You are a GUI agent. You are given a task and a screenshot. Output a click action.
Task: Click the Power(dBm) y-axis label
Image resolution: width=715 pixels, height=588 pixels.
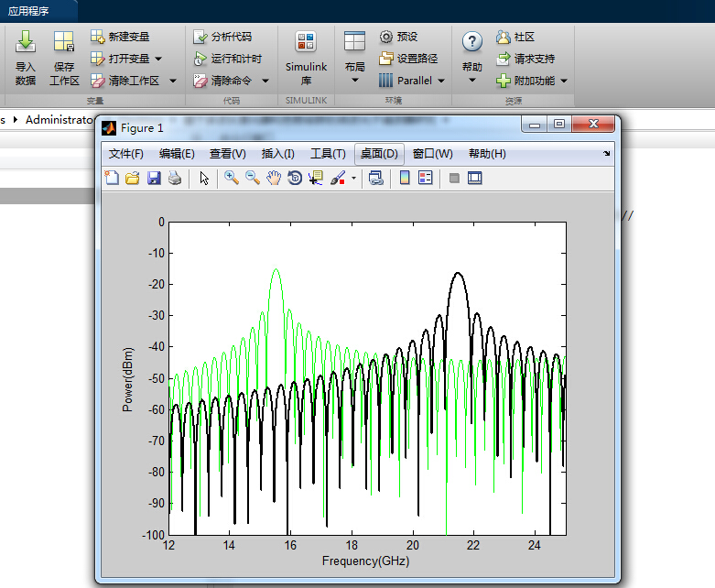coord(128,379)
